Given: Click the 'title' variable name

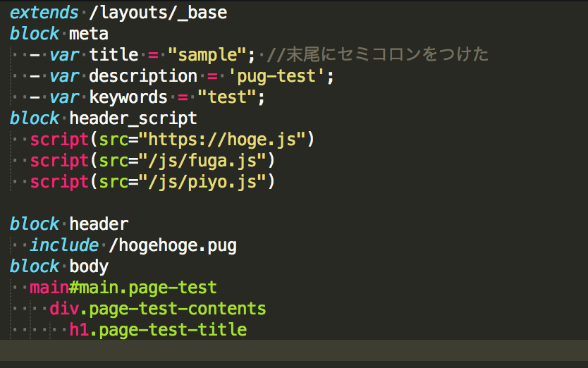Looking at the screenshot, I should pos(114,55).
